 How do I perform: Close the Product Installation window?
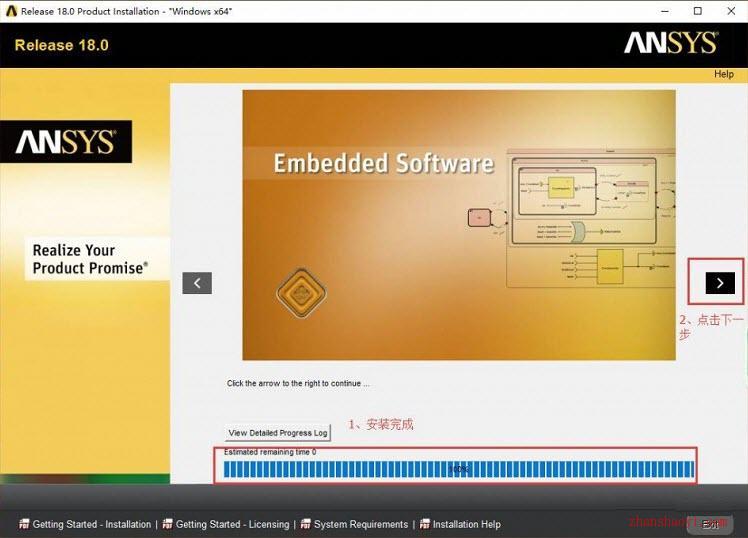[731, 11]
